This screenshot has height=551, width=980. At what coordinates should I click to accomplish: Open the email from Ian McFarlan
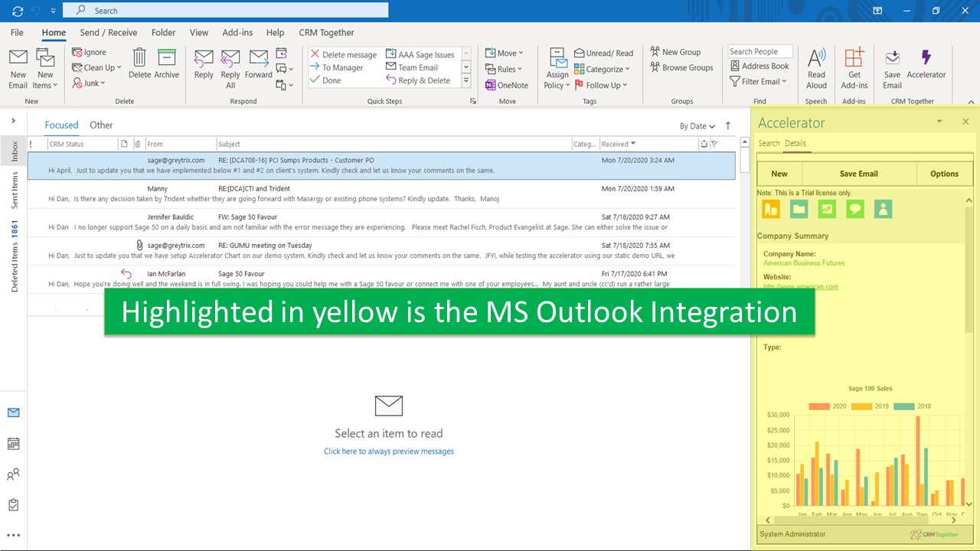click(x=381, y=279)
